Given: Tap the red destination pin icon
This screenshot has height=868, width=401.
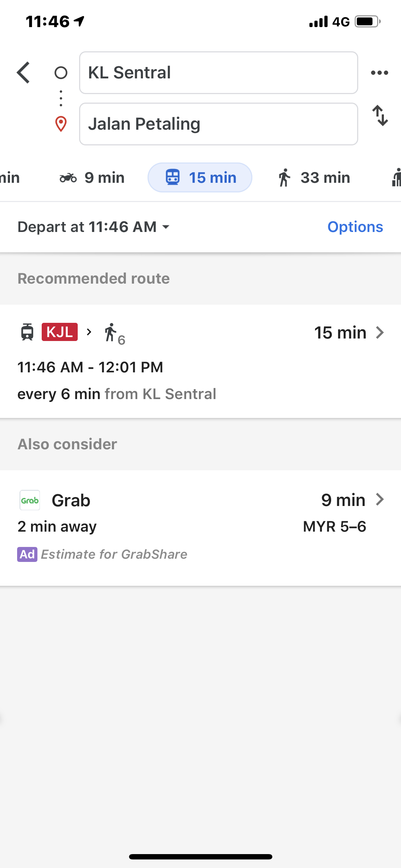Looking at the screenshot, I should pyautogui.click(x=61, y=124).
